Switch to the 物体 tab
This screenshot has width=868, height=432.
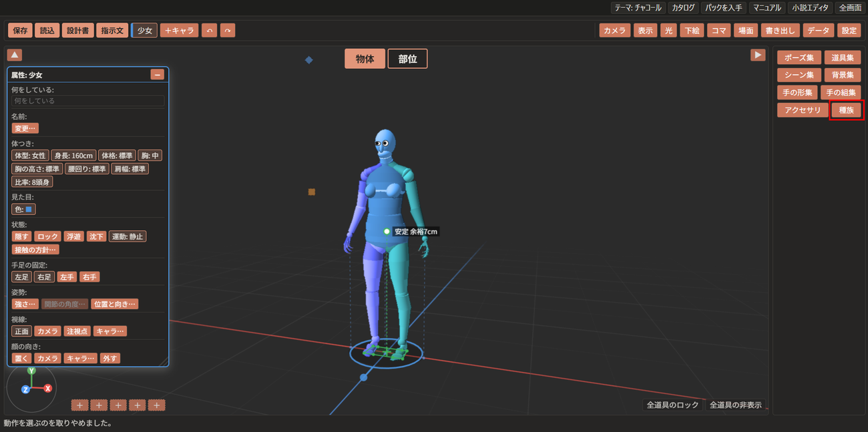pos(365,59)
